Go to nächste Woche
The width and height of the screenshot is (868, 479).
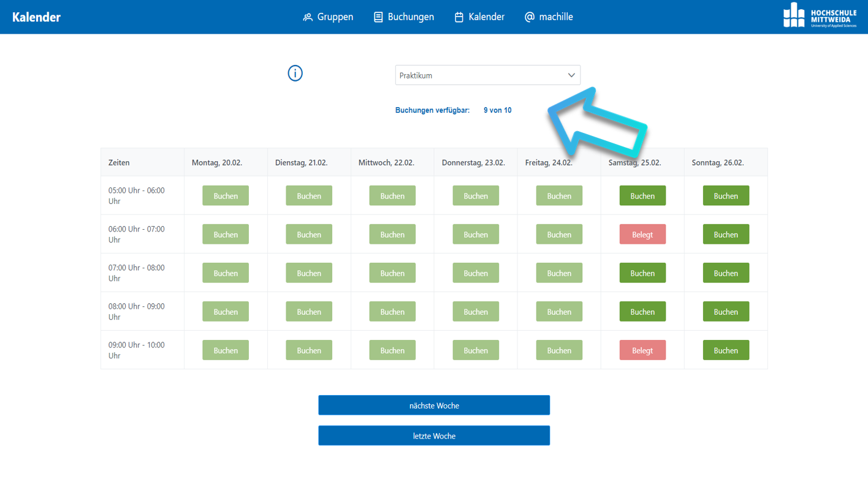[x=434, y=405]
